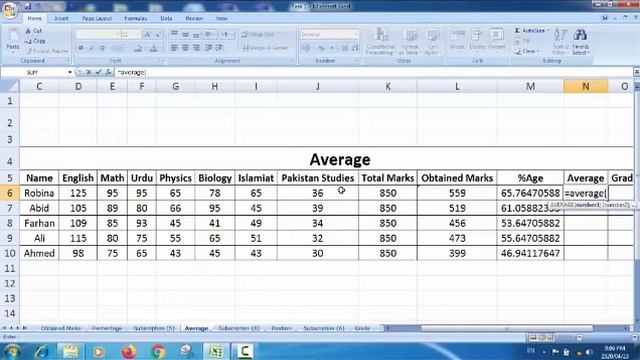Image resolution: width=640 pixels, height=360 pixels.
Task: Click the Wrap Text button
Action: tap(258, 34)
